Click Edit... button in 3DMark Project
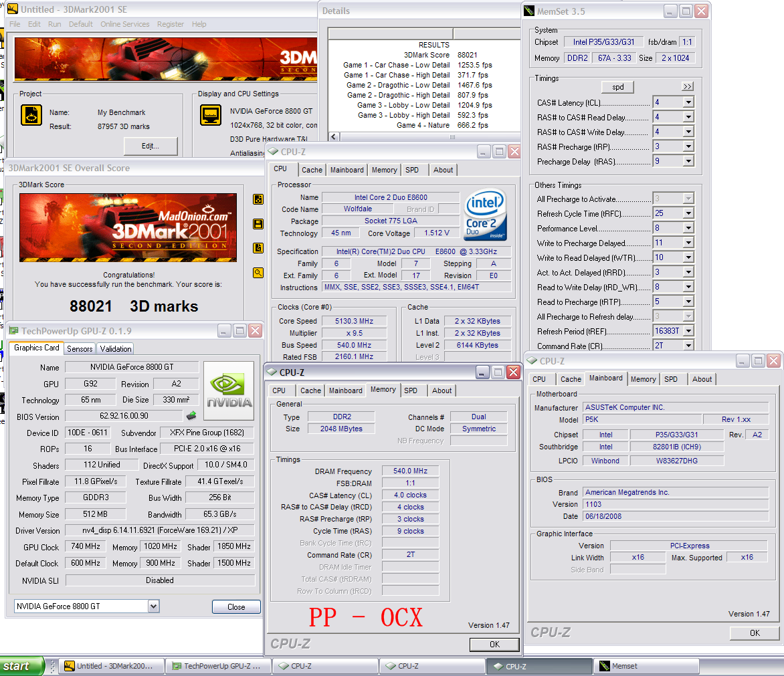Screen dimensions: 784x676 pyautogui.click(x=151, y=146)
